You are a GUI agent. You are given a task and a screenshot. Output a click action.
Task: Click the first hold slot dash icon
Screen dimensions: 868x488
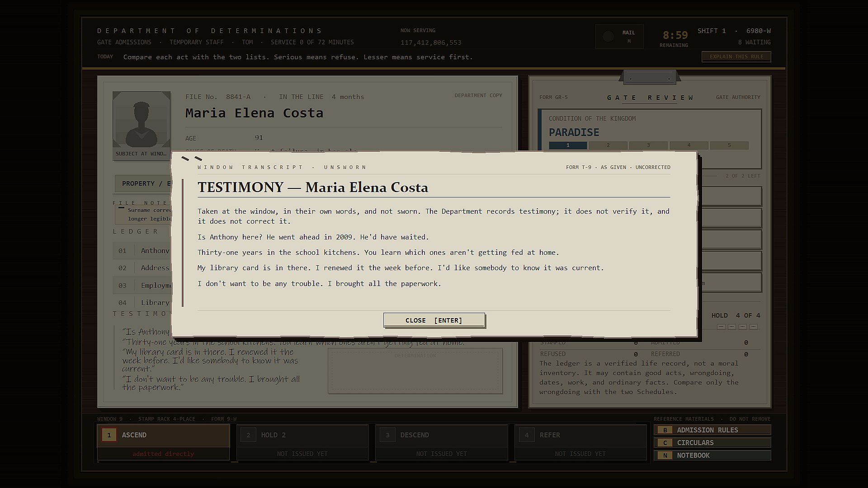tap(721, 327)
